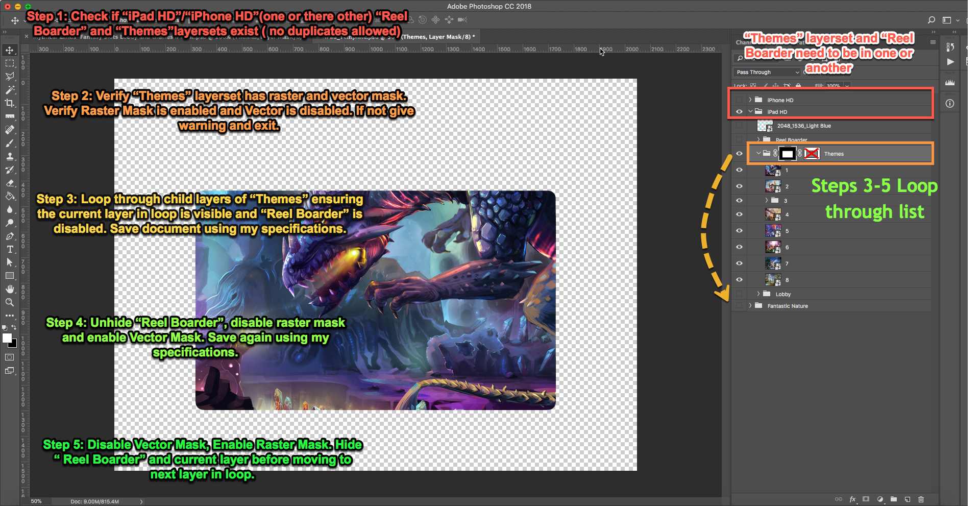Click the Add layer style fx icon
Screen dimensions: 980x506
pyautogui.click(x=852, y=499)
